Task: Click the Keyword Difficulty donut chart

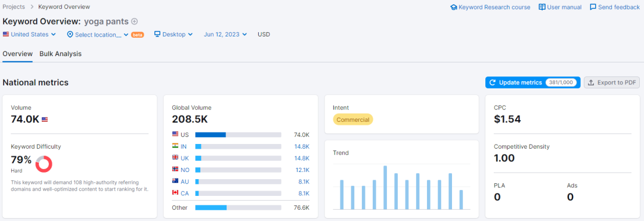Action: tap(44, 164)
